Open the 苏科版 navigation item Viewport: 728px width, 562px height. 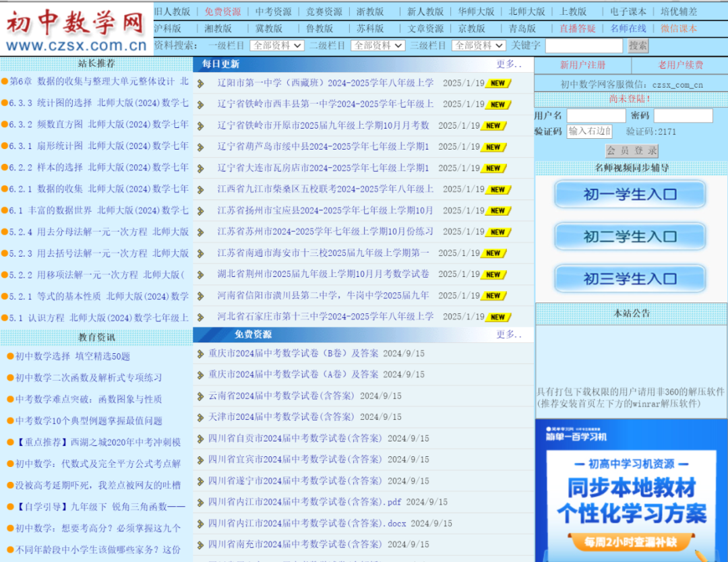pos(370,28)
